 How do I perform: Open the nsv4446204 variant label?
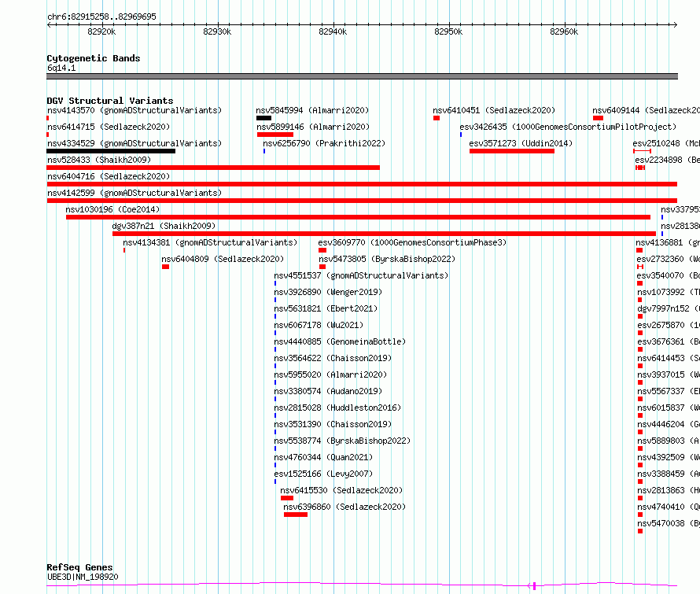coord(669,424)
